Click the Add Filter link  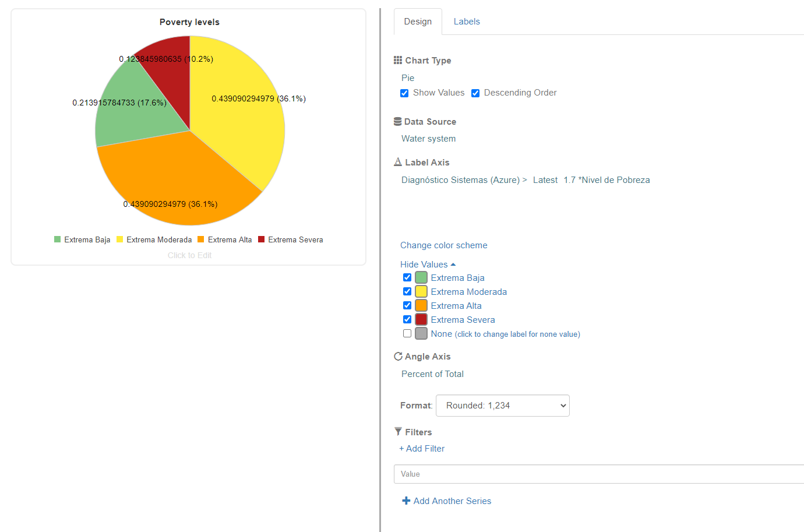click(x=422, y=448)
